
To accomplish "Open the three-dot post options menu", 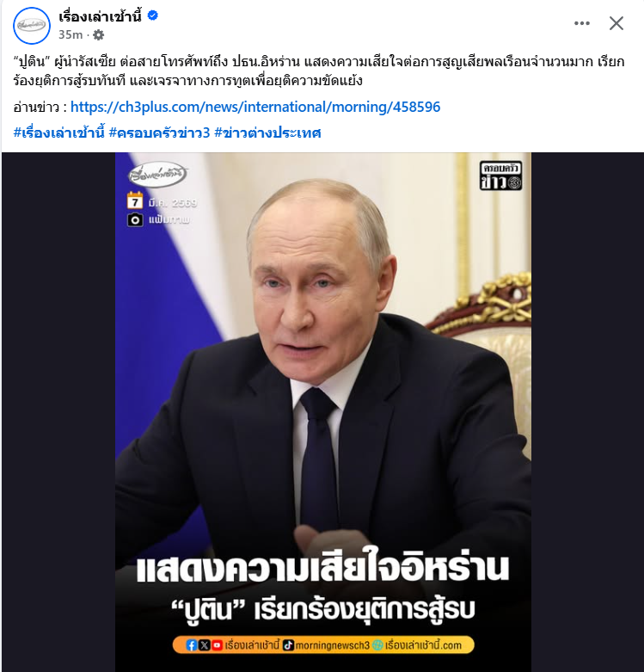I will pyautogui.click(x=582, y=23).
